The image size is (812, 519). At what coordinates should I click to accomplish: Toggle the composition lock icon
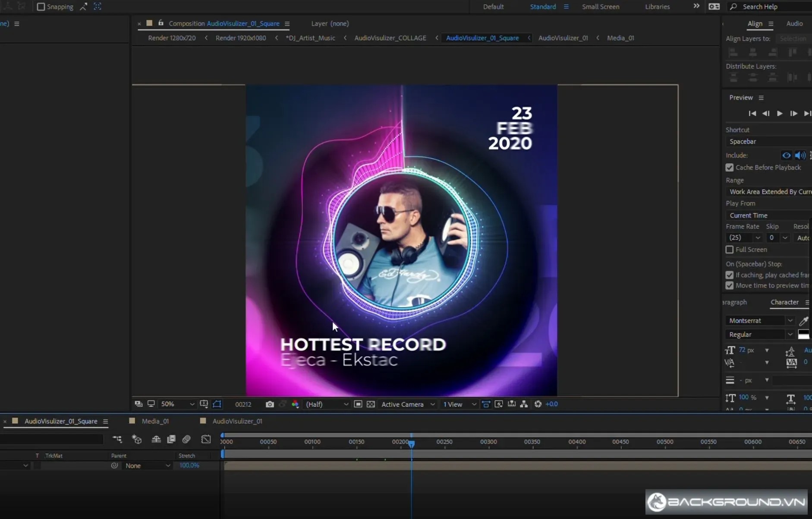pyautogui.click(x=161, y=23)
